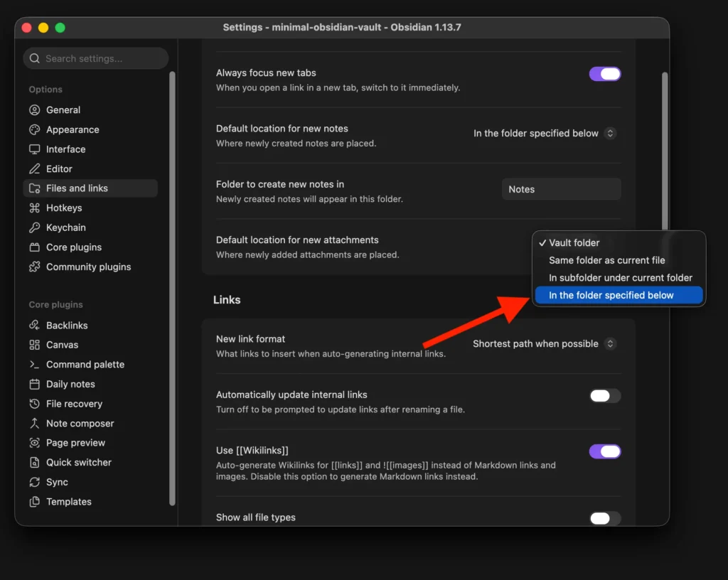This screenshot has height=580, width=728.
Task: Open General settings section
Action: pyautogui.click(x=90, y=110)
